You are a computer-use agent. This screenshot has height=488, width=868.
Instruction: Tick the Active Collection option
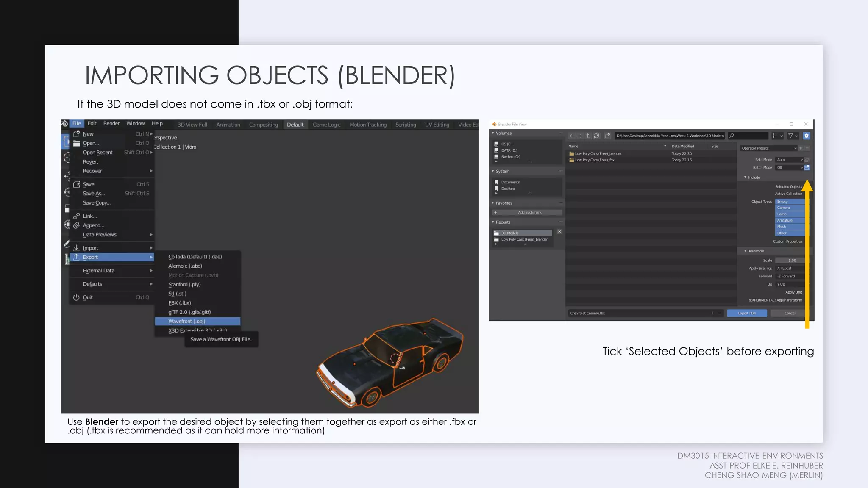click(x=788, y=194)
